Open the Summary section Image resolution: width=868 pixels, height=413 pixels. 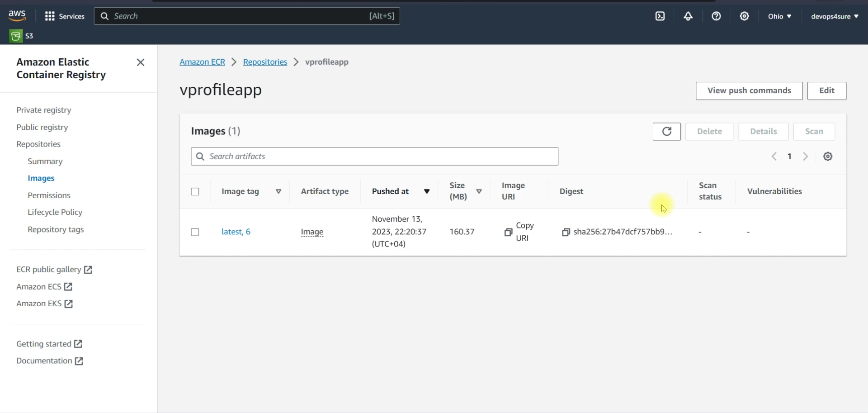pos(45,161)
